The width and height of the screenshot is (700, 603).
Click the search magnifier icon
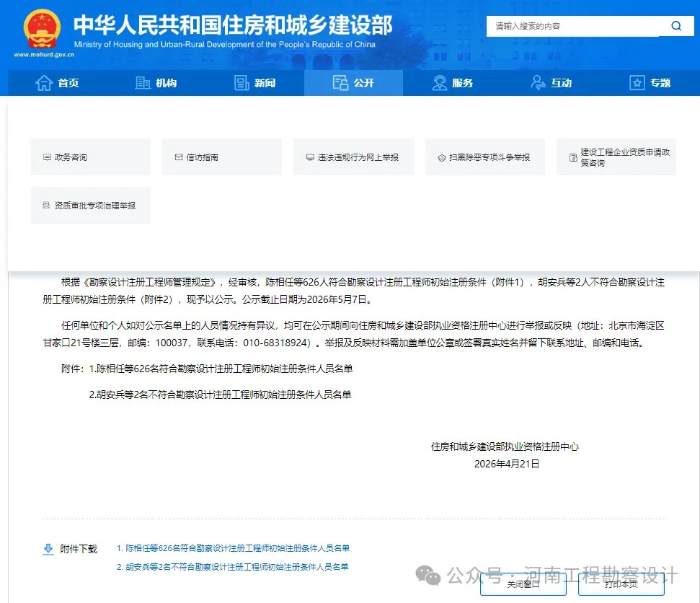point(675,26)
